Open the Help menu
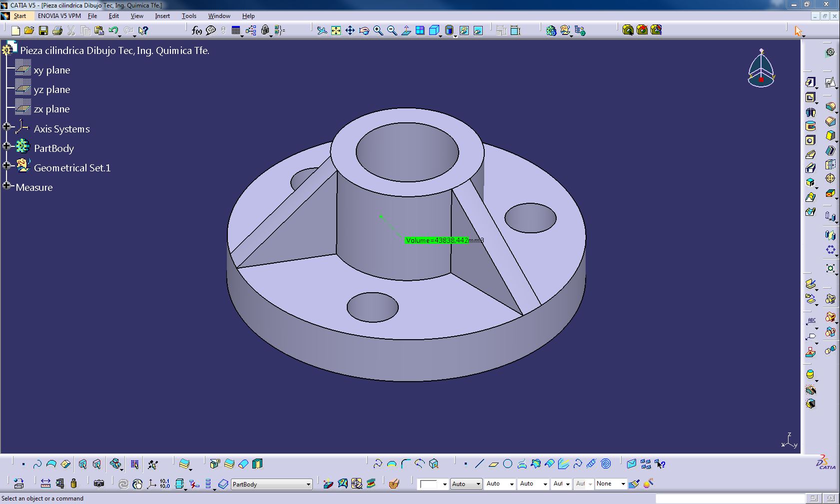The image size is (840, 504). (248, 16)
